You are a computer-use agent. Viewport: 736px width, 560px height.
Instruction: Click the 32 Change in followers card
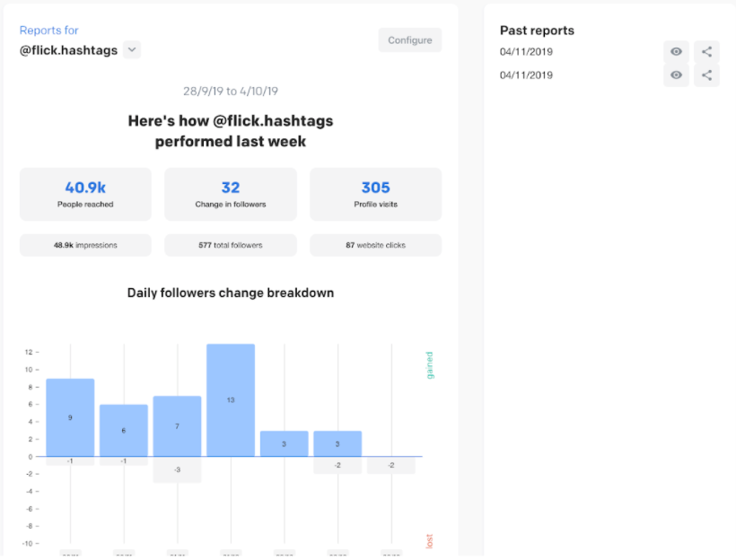231,194
